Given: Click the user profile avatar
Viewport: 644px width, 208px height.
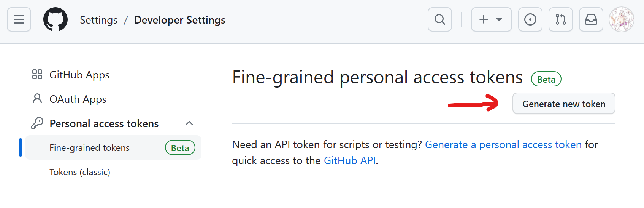Looking at the screenshot, I should pos(622,19).
